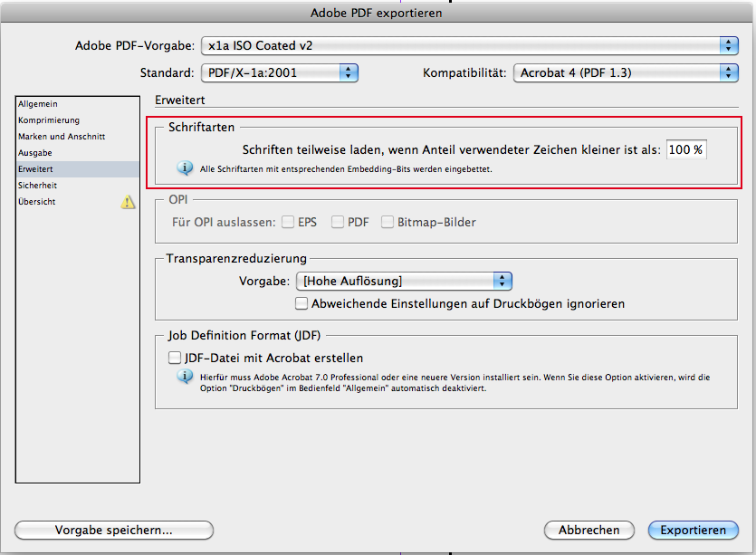
Task: Click the Exportieren button
Action: [x=694, y=530]
